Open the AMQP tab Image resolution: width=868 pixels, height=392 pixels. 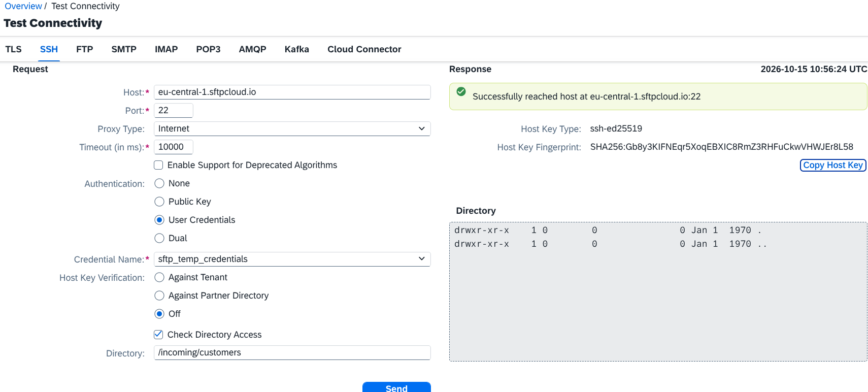coord(253,49)
